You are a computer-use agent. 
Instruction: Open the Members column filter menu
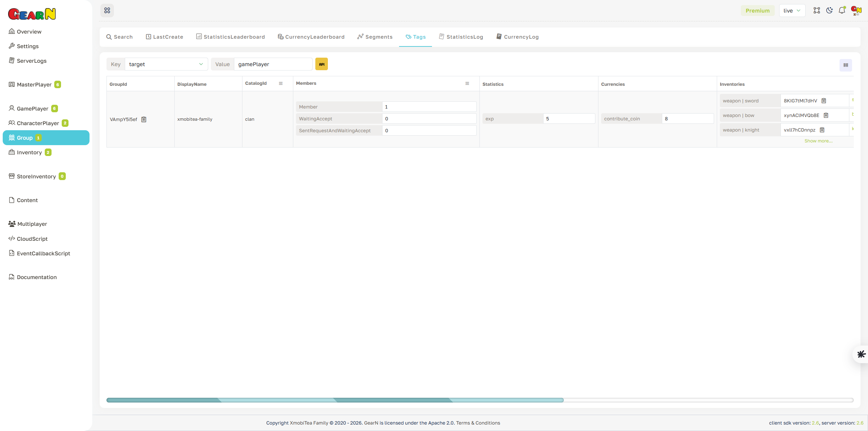[467, 83]
